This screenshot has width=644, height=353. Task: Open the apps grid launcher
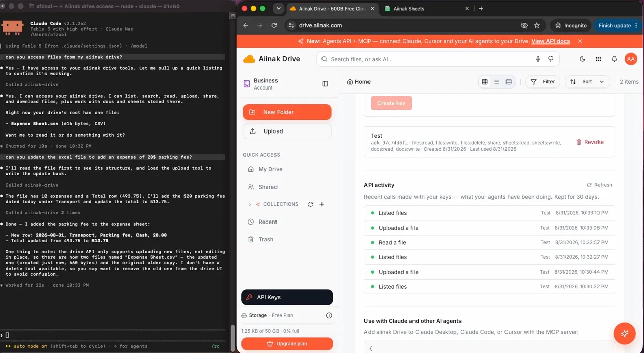[x=599, y=59]
